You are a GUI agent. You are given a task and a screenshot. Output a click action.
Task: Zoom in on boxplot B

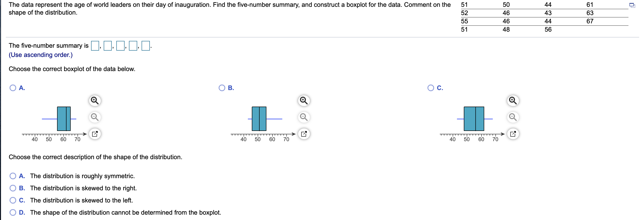click(x=304, y=101)
